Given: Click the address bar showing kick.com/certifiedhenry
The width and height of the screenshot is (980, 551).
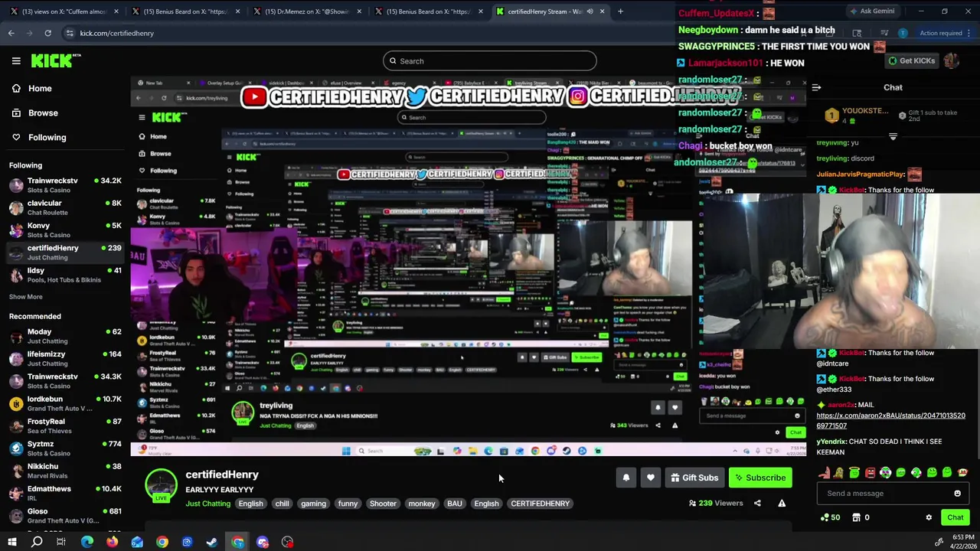Looking at the screenshot, I should pos(367,33).
